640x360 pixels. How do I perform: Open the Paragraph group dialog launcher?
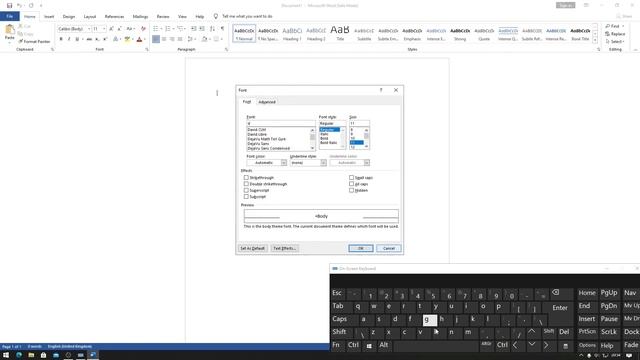pos(227,49)
